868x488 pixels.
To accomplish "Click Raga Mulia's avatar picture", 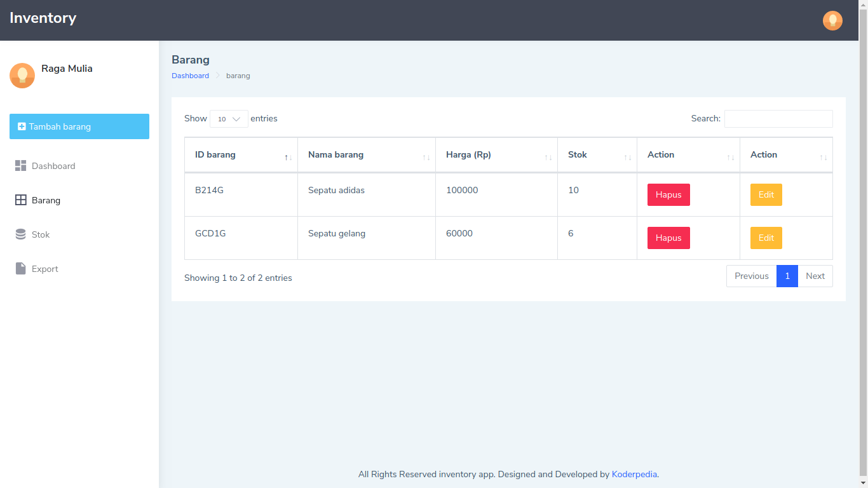I will pyautogui.click(x=22, y=75).
